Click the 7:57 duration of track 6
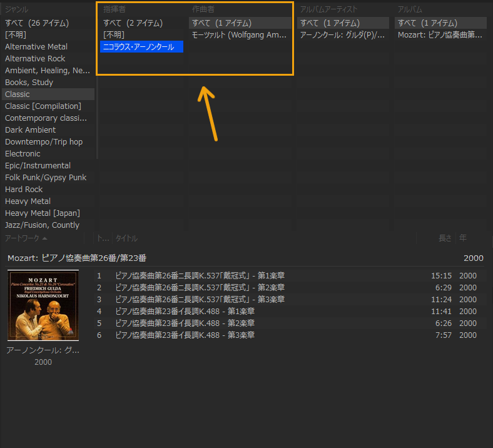 click(x=444, y=335)
